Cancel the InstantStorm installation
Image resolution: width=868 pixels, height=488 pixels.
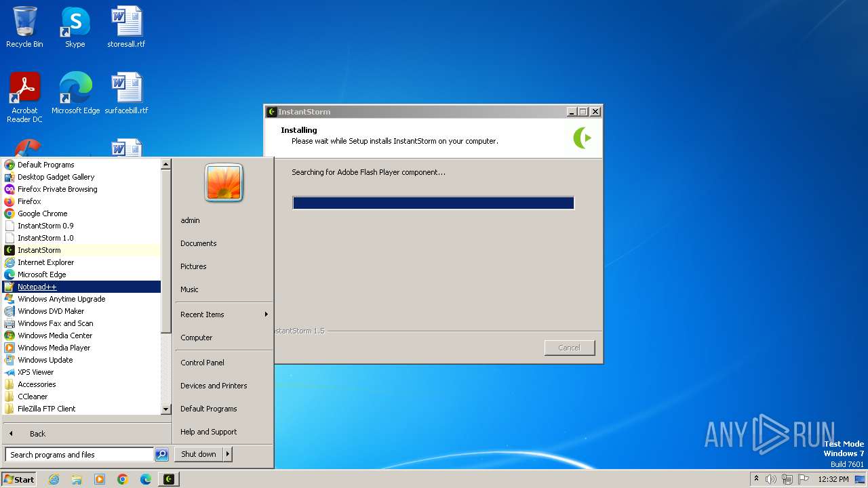[569, 348]
